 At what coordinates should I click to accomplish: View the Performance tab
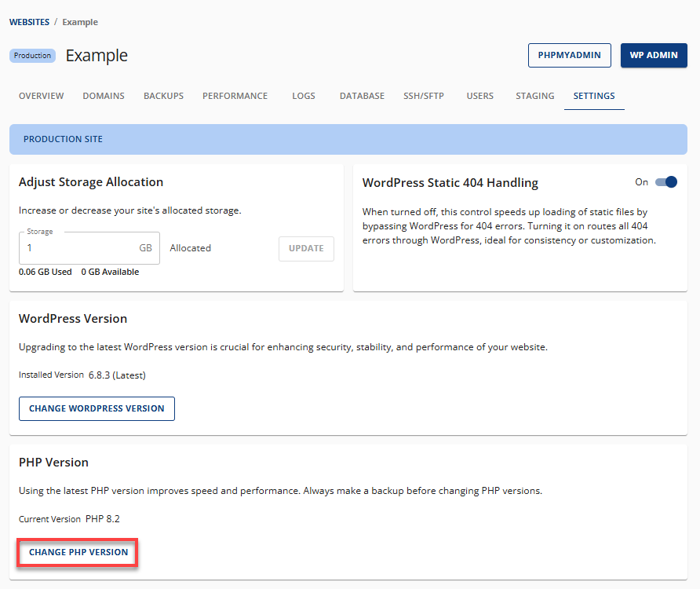coord(235,96)
